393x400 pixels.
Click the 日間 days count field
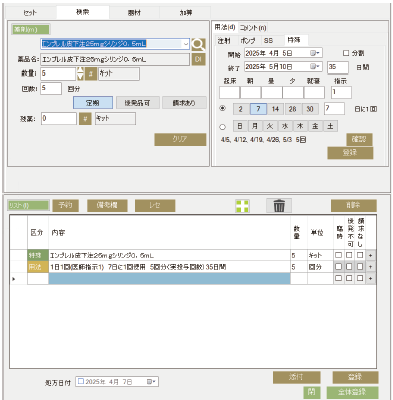[x=338, y=67]
